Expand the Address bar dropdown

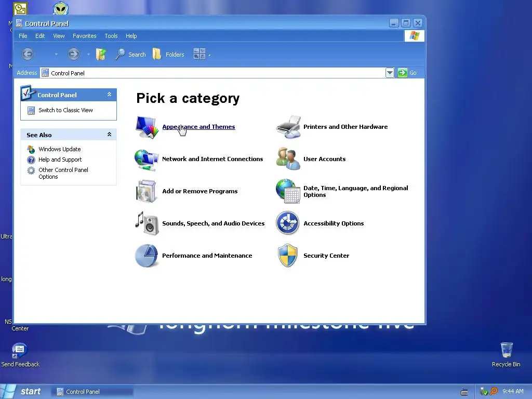tap(390, 73)
